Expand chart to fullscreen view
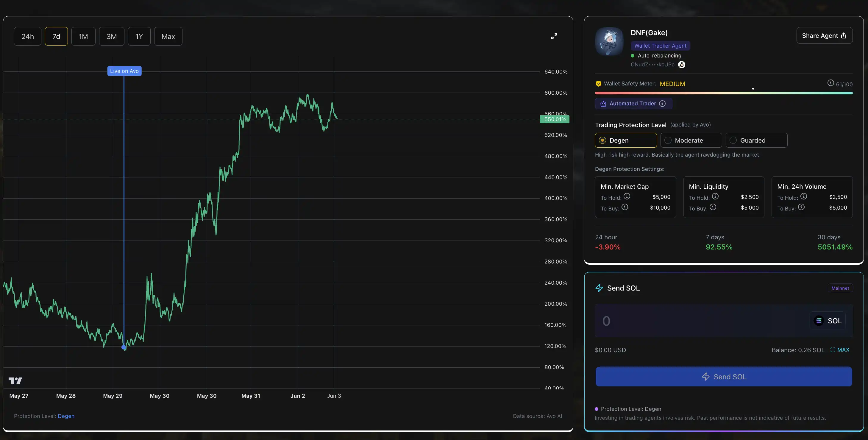Image resolution: width=868 pixels, height=440 pixels. pos(554,36)
